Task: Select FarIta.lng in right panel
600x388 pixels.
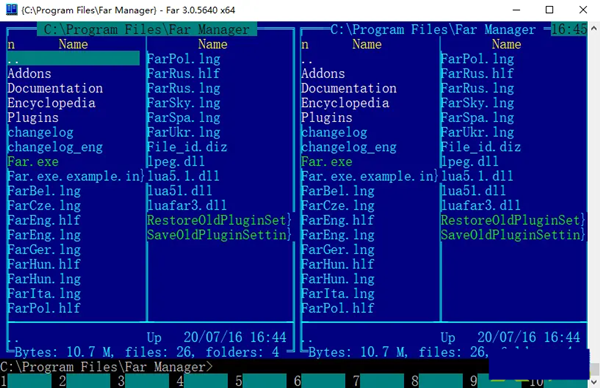Action: click(x=338, y=293)
